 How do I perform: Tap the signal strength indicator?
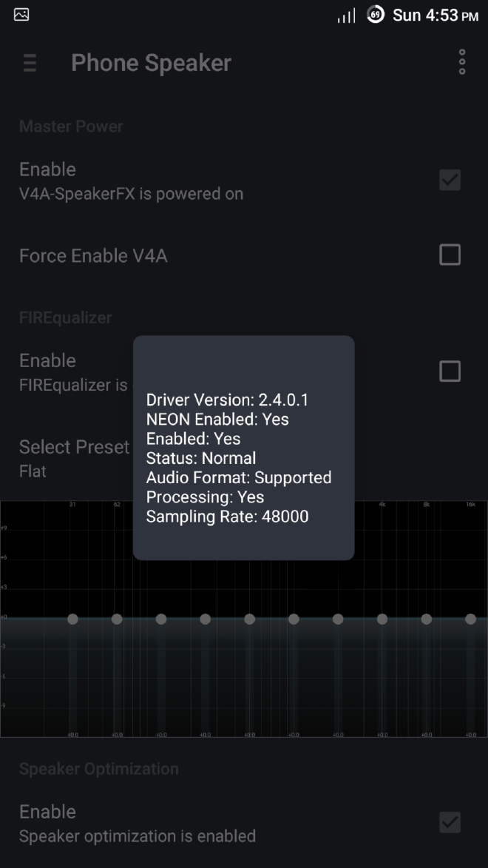(345, 15)
